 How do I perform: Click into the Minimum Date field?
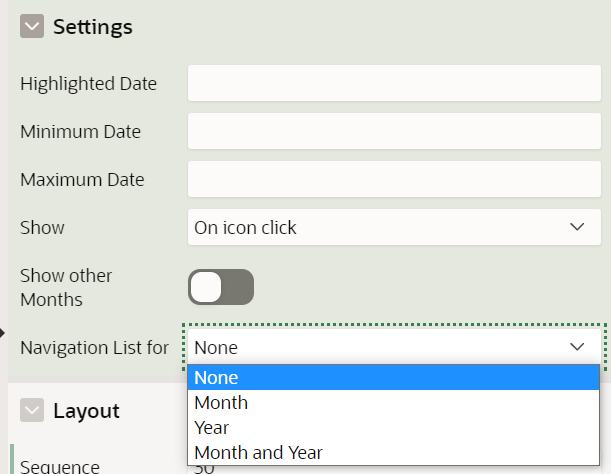point(394,131)
